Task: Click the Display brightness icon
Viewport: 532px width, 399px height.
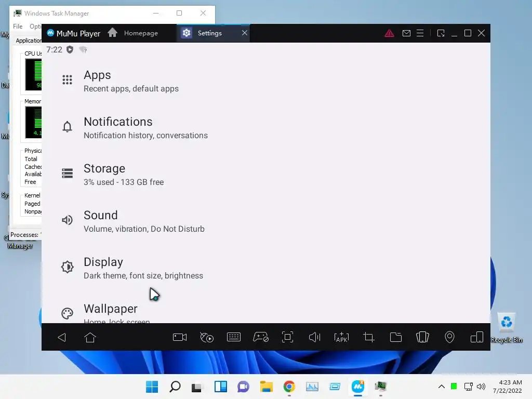Action: click(67, 267)
